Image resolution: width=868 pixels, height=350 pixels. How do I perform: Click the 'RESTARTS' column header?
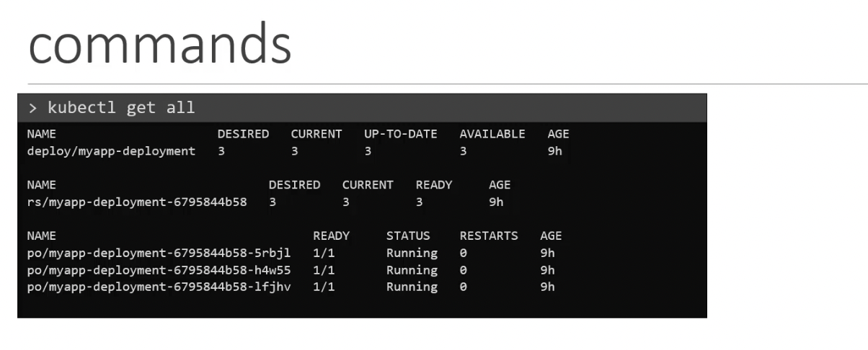tap(489, 235)
